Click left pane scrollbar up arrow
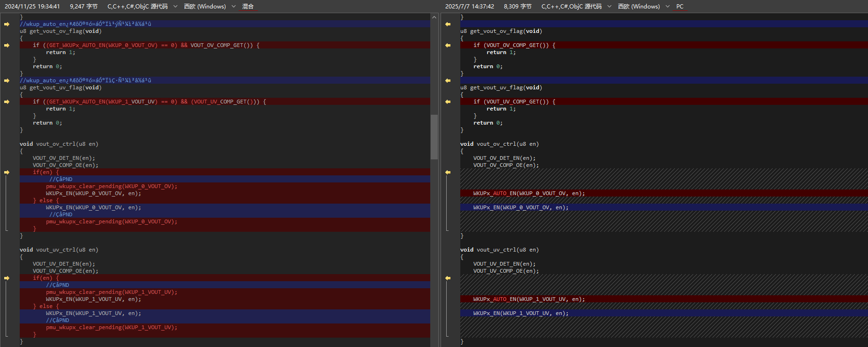This screenshot has height=347, width=868. coord(434,17)
